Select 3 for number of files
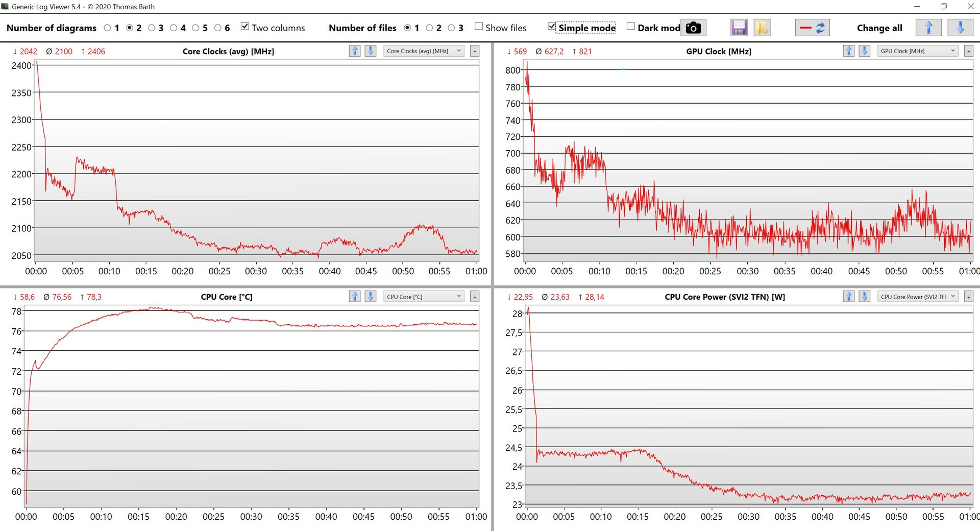The width and height of the screenshot is (980, 531). coord(451,28)
